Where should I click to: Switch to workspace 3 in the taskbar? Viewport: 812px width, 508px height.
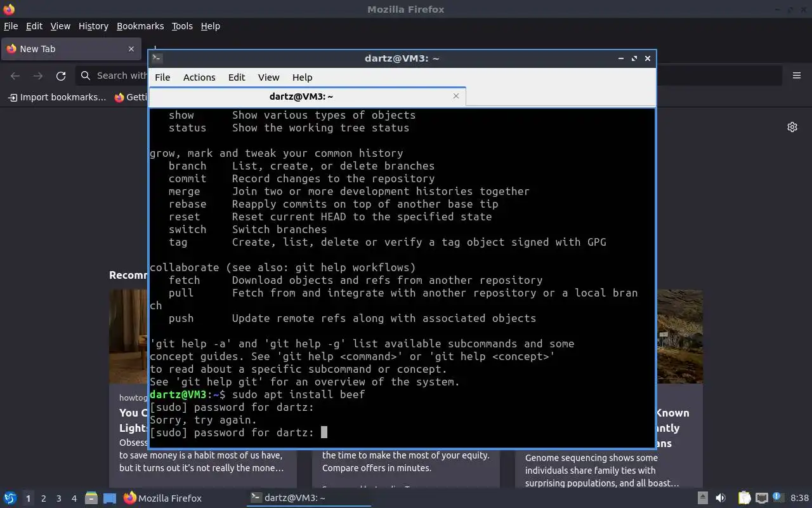click(x=59, y=498)
